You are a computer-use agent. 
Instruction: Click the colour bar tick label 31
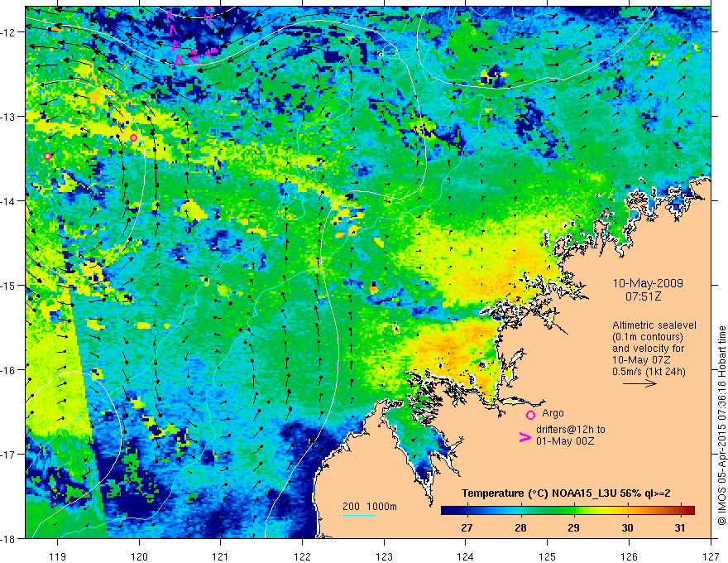click(x=680, y=527)
